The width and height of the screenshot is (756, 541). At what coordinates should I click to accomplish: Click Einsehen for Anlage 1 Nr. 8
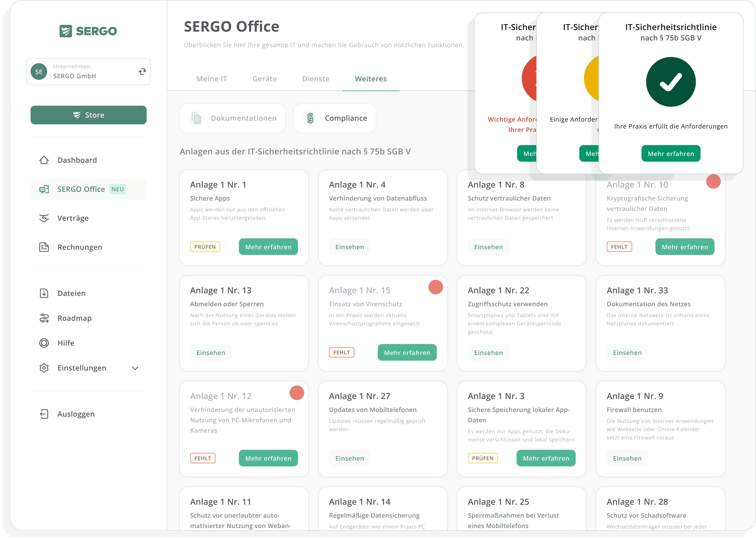click(x=488, y=247)
